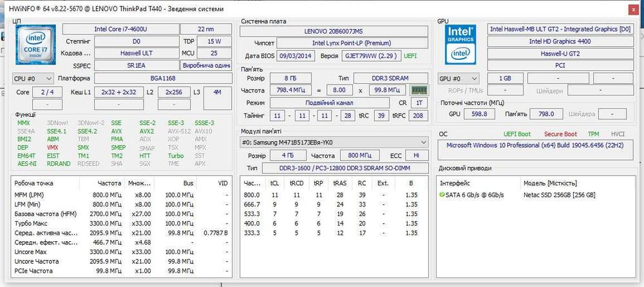Click the SATA 6 Gb/s interface entry

(475, 195)
